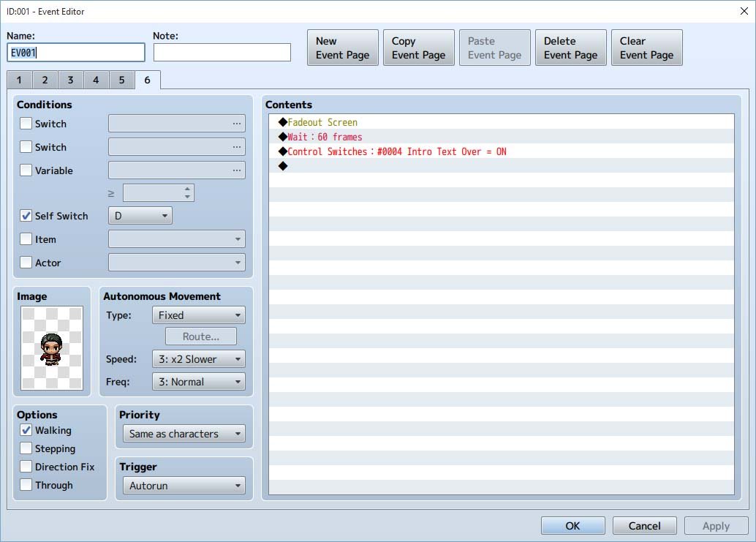Click the Name input field

click(76, 53)
